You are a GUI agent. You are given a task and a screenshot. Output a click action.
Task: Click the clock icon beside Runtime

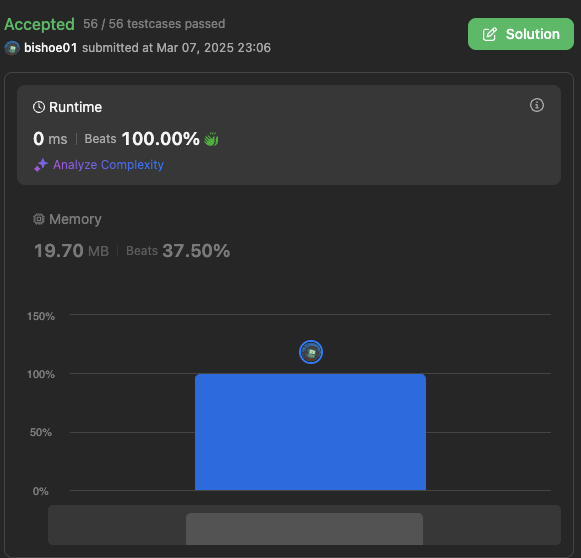39,107
